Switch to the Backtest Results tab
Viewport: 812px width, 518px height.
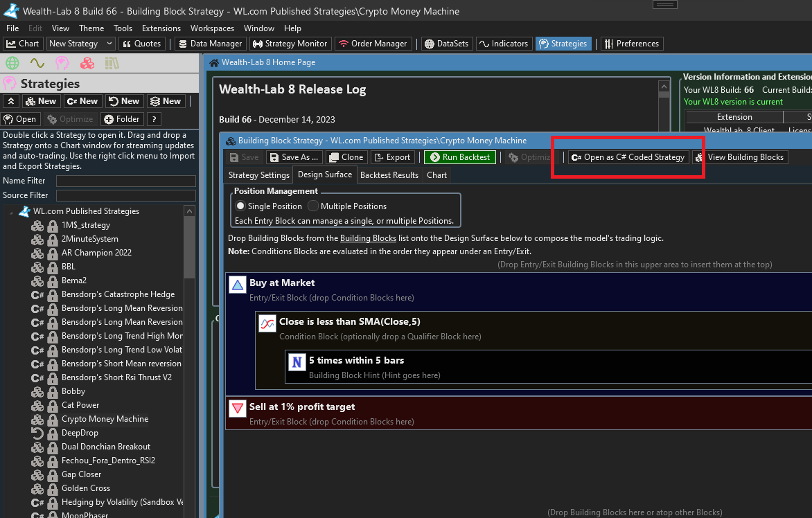tap(389, 175)
